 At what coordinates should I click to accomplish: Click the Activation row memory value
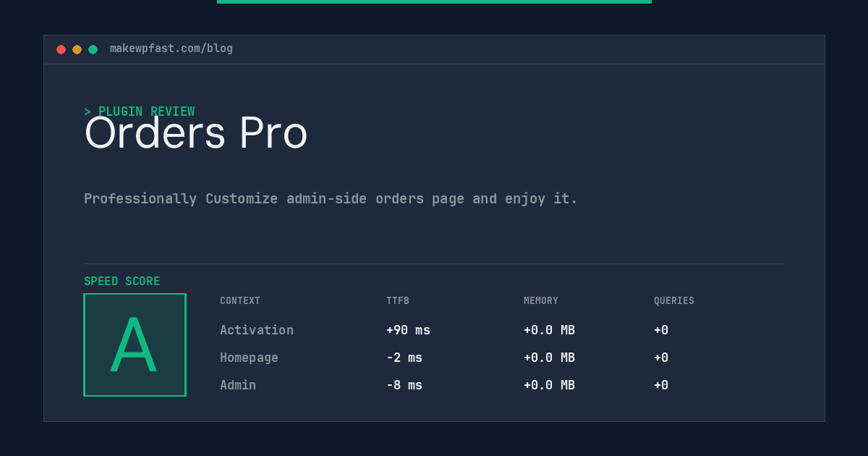click(x=549, y=330)
